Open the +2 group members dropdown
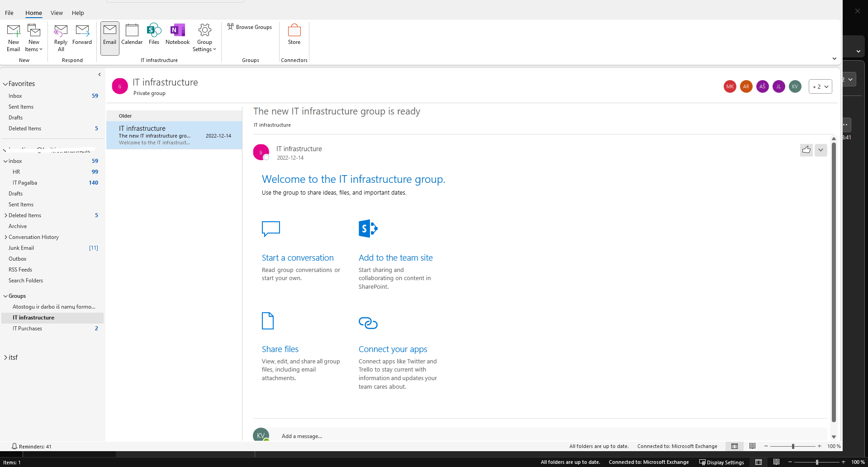Screen dimensions: 868x467 click(x=820, y=86)
